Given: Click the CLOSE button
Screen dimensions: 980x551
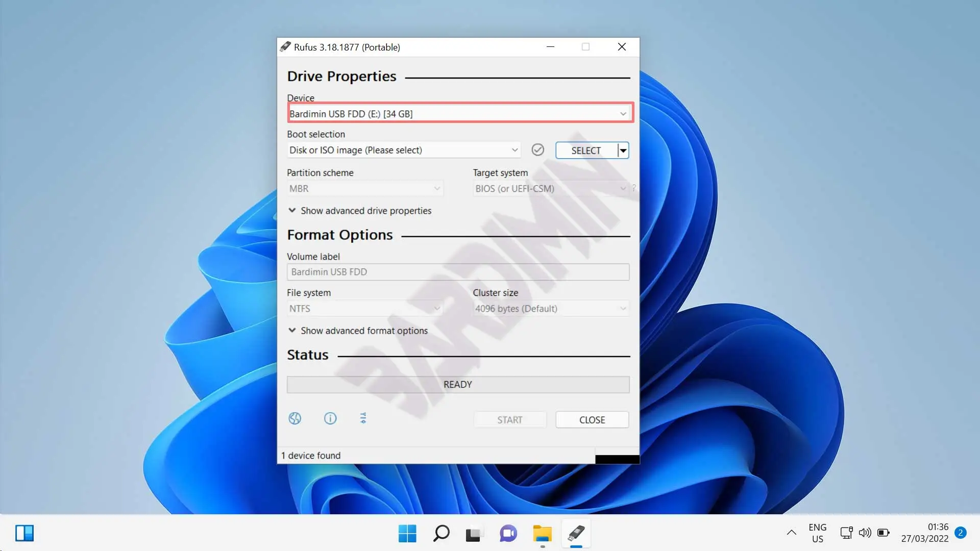Looking at the screenshot, I should (592, 420).
